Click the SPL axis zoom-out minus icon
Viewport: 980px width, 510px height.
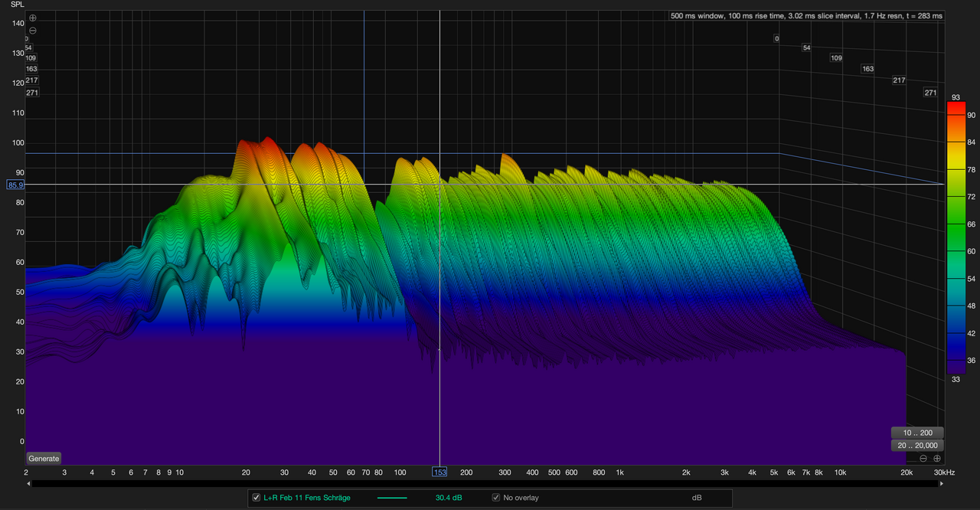tap(32, 31)
